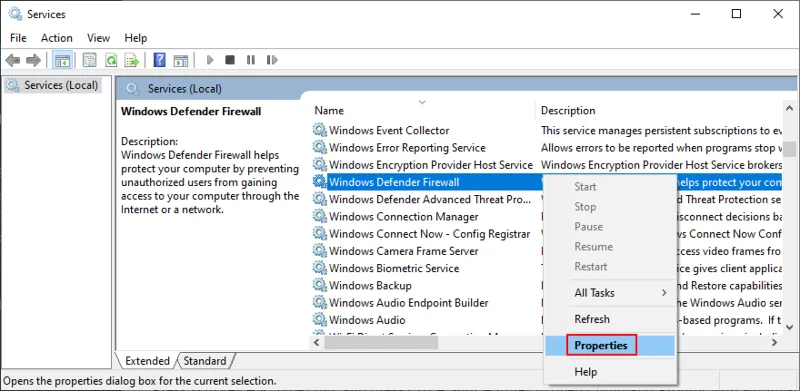Choose Refresh in the context menu
This screenshot has height=391, width=800.
610,319
